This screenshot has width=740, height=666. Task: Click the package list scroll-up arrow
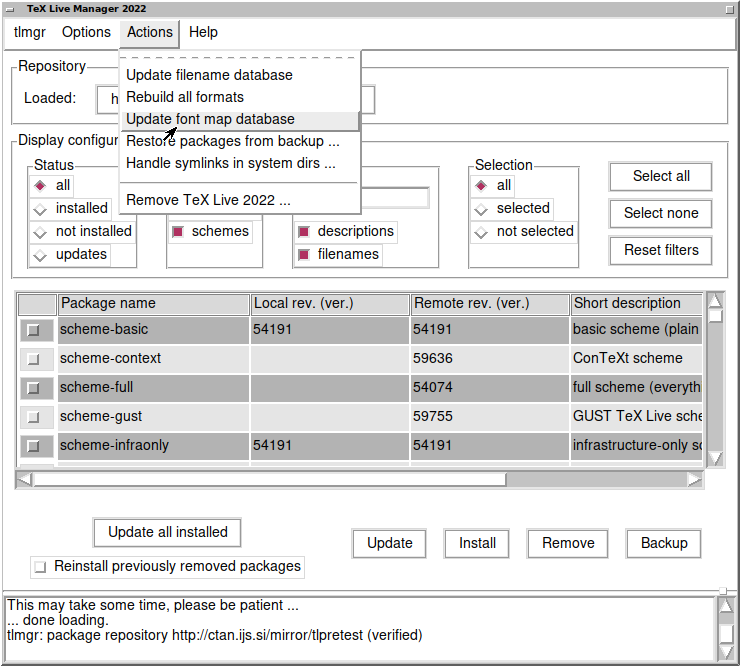tap(715, 300)
